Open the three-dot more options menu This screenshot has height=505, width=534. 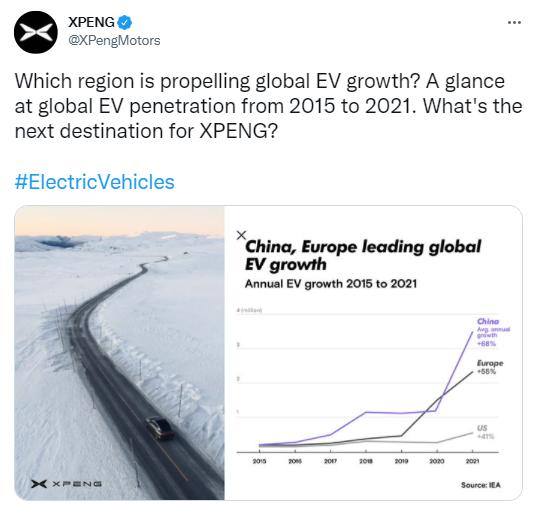[x=514, y=22]
